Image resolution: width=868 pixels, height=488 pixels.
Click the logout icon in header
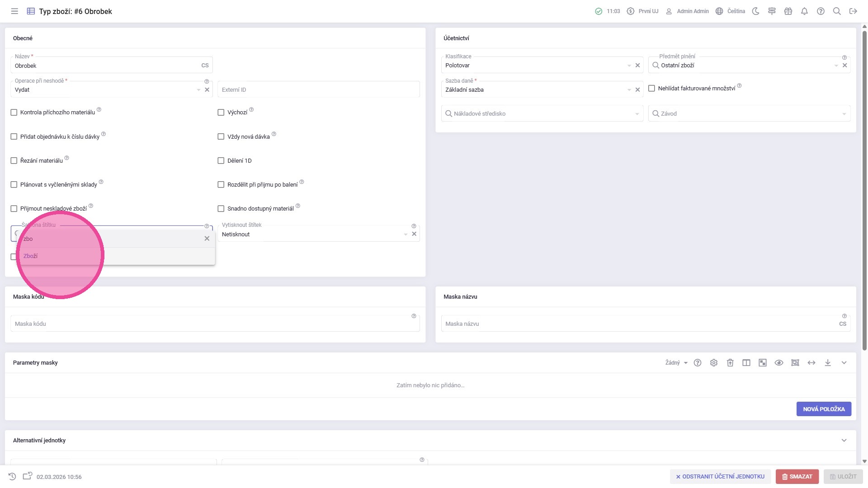point(853,11)
